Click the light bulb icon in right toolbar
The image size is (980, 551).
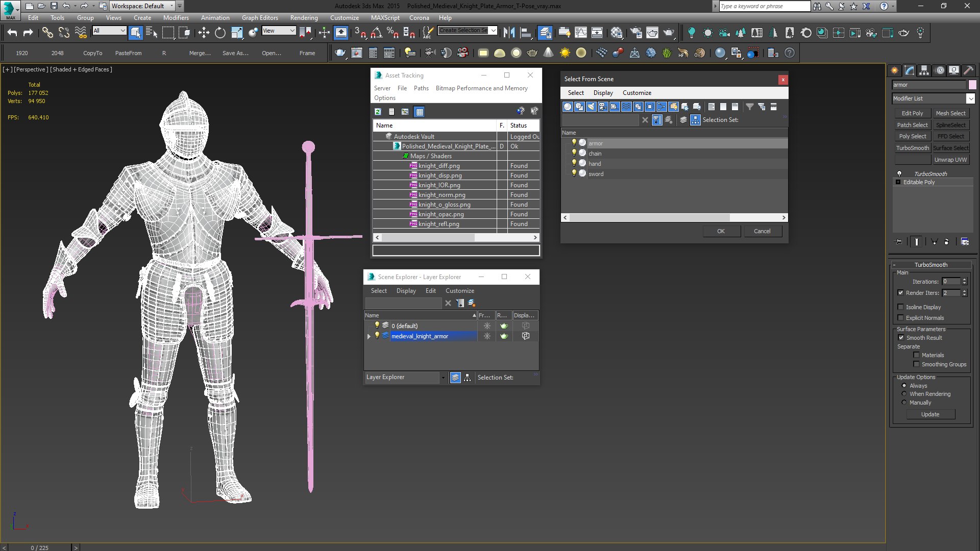pyautogui.click(x=692, y=33)
